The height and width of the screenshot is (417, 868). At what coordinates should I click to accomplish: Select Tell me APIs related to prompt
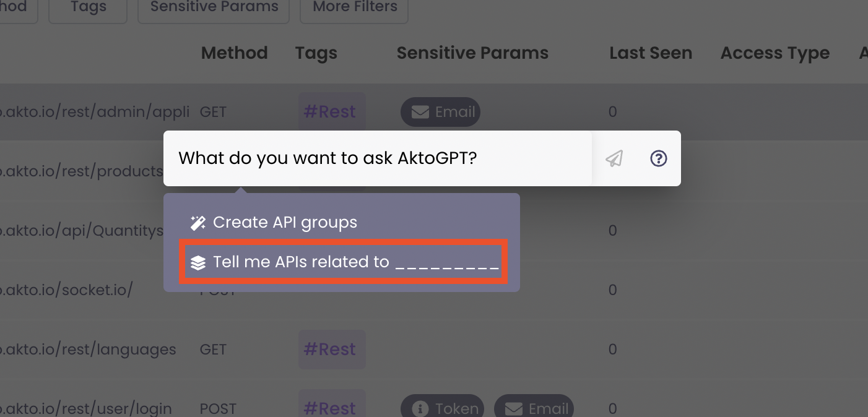point(344,262)
